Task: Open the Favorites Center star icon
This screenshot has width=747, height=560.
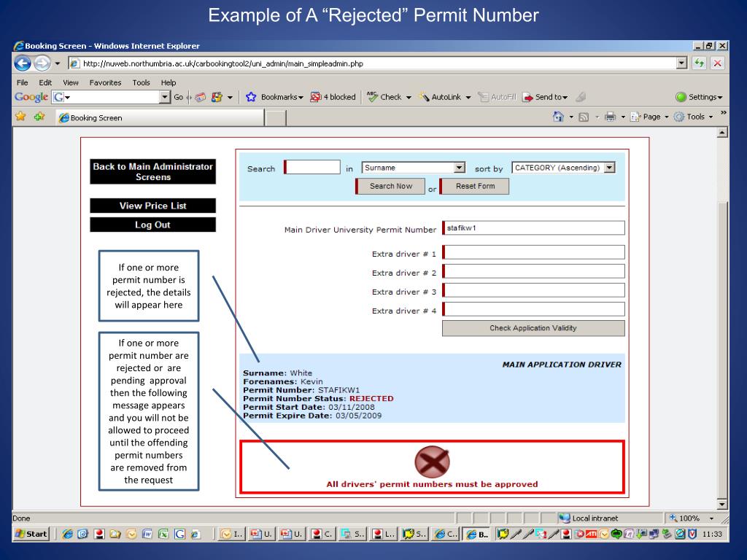Action: [x=20, y=117]
